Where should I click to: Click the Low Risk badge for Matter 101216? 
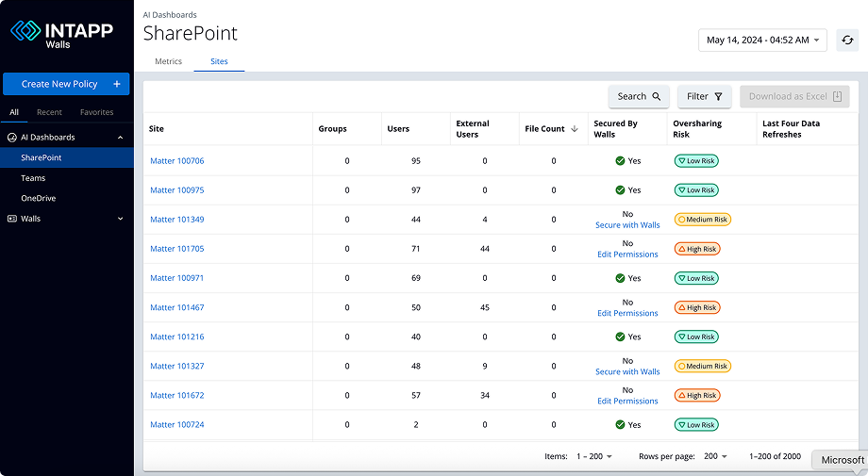click(x=696, y=336)
